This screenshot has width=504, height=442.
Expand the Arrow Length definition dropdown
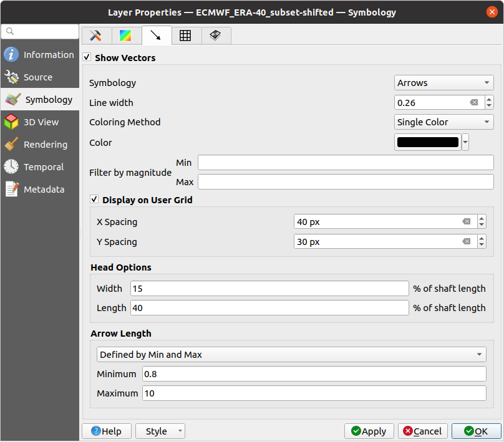coord(291,355)
